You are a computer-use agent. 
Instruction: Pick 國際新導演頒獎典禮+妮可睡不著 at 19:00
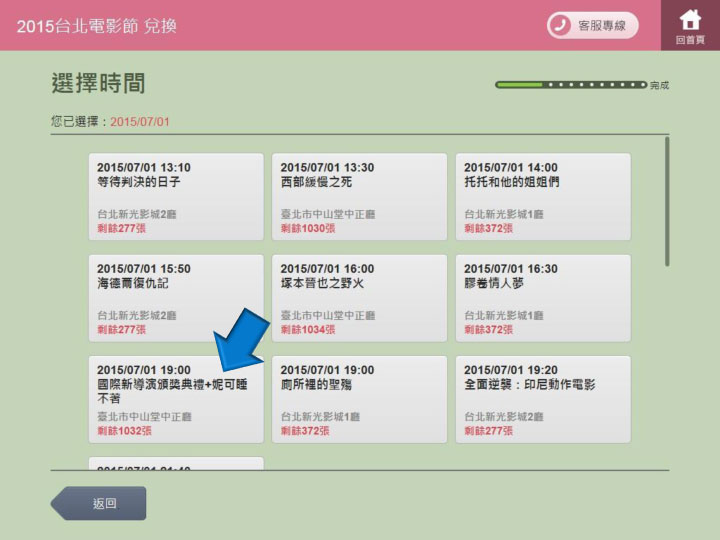click(x=176, y=400)
